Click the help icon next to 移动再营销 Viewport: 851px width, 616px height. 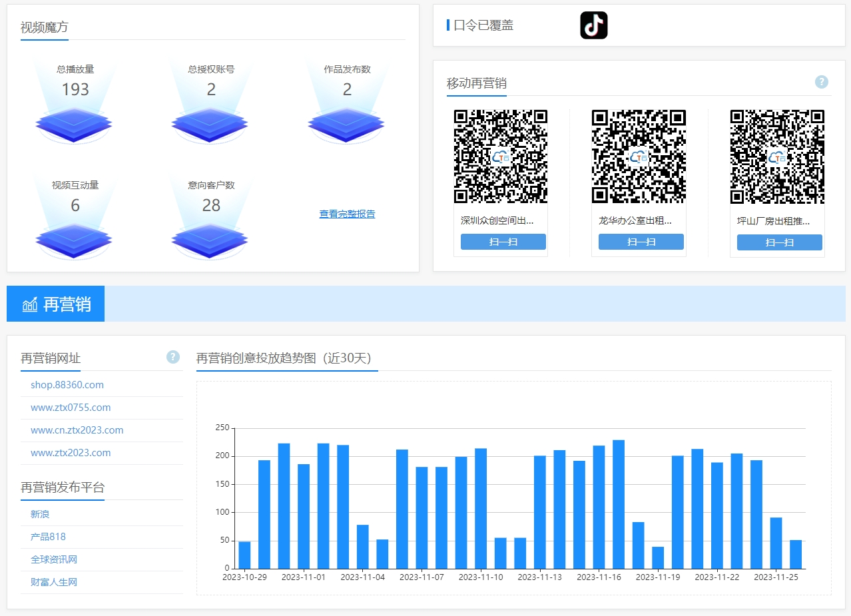(x=822, y=82)
